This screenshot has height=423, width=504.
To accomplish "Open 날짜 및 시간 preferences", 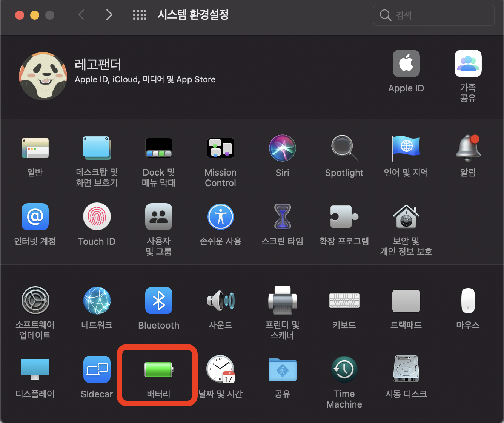I will (x=221, y=369).
